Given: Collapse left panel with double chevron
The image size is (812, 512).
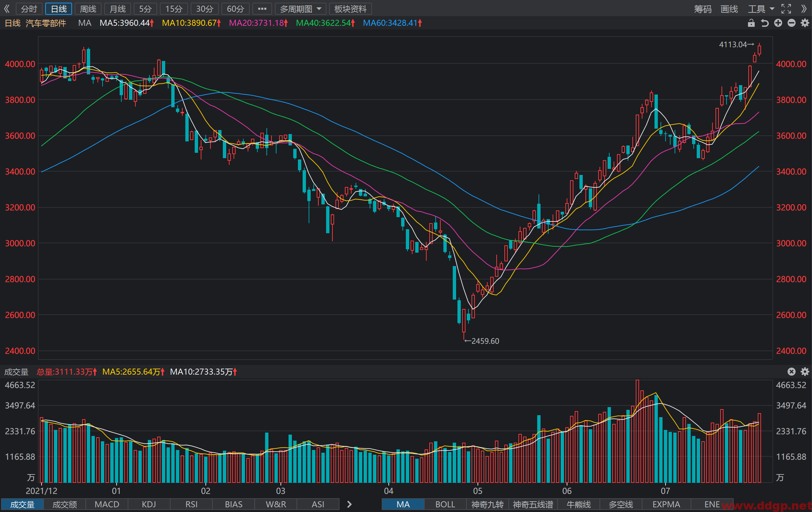Looking at the screenshot, I should point(7,9).
